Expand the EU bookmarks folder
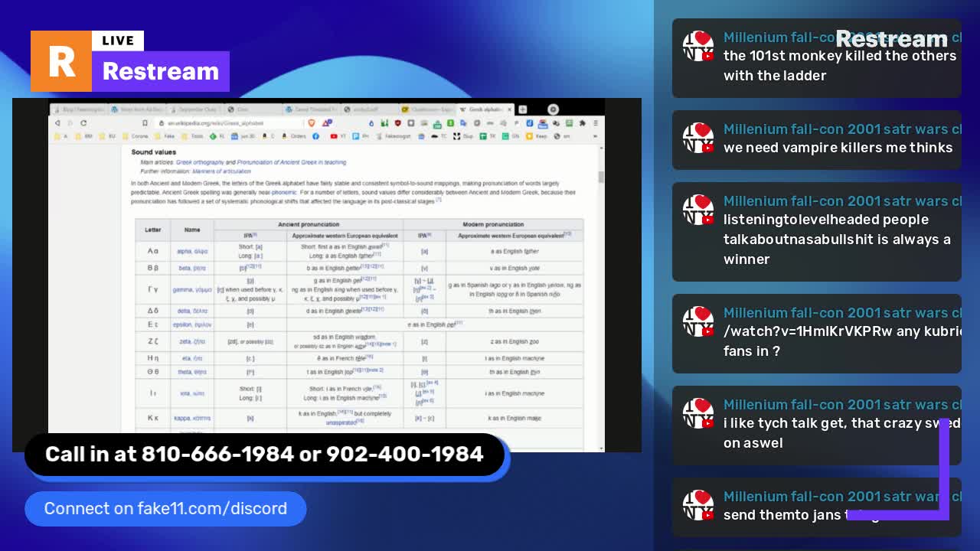 pyautogui.click(x=109, y=136)
